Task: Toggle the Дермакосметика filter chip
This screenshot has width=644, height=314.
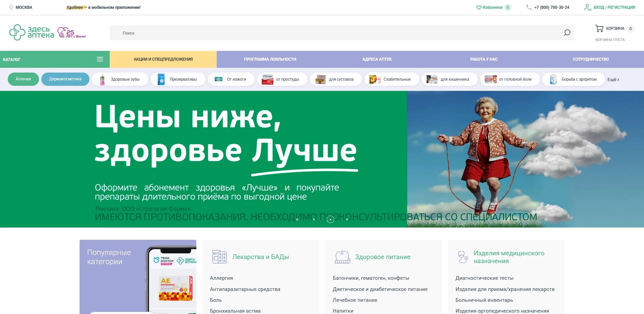Action: [65, 79]
